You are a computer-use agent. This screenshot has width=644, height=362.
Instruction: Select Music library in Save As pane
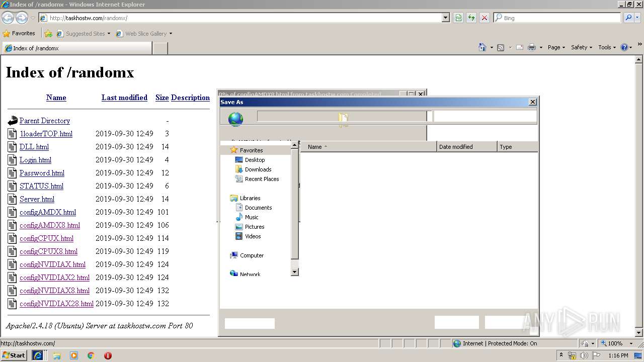click(252, 217)
